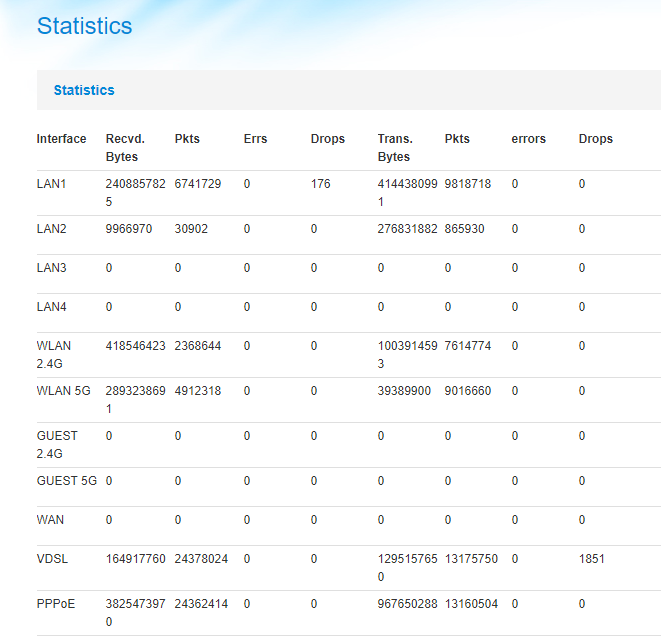Click the LAN2 interface row label
The height and width of the screenshot is (642, 661).
(51, 229)
